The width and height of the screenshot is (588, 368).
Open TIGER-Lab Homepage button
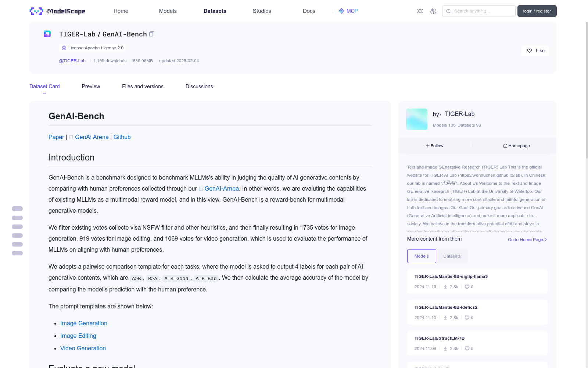pos(516,146)
